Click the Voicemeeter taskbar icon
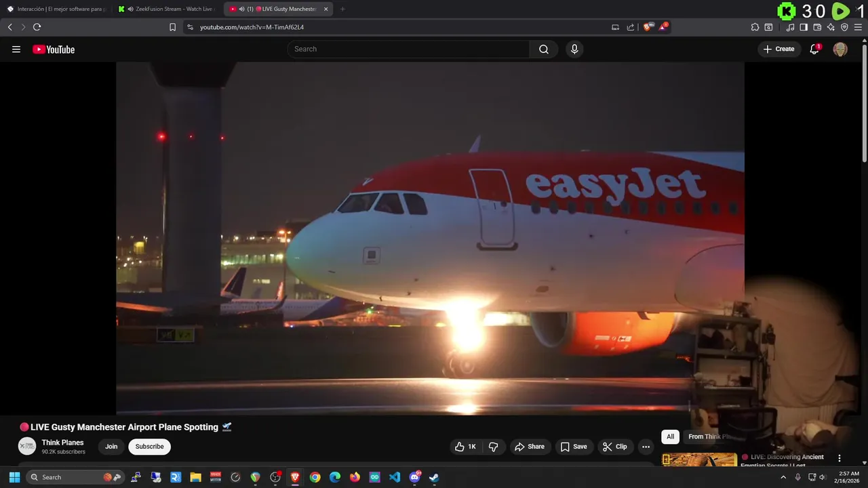The height and width of the screenshot is (488, 868). point(216,477)
